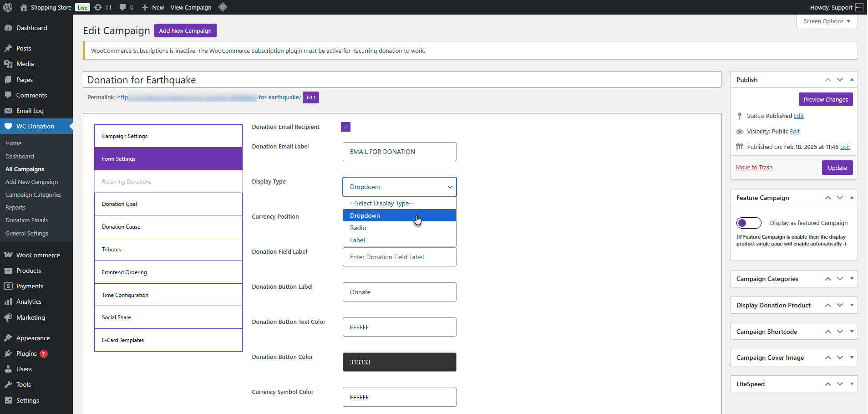Screen dimensions: 868x414
Task: Expand the Campaign Shortcode panel arrow
Action: [851, 332]
